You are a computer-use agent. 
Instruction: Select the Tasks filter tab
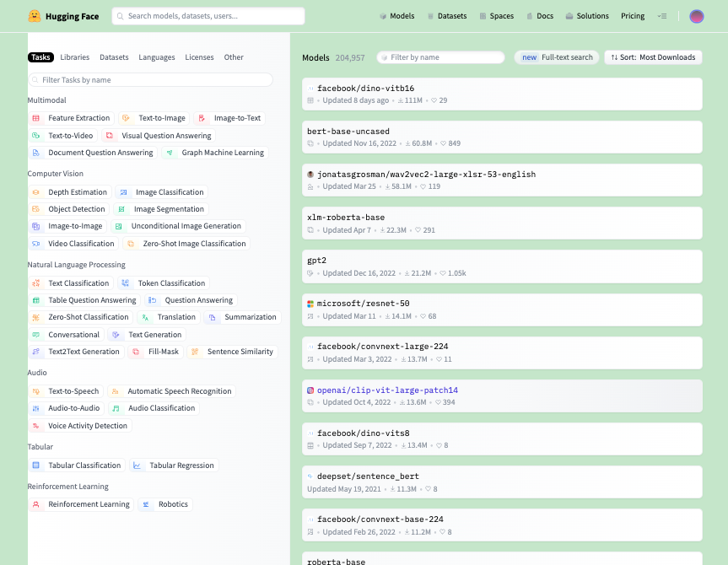tap(40, 57)
